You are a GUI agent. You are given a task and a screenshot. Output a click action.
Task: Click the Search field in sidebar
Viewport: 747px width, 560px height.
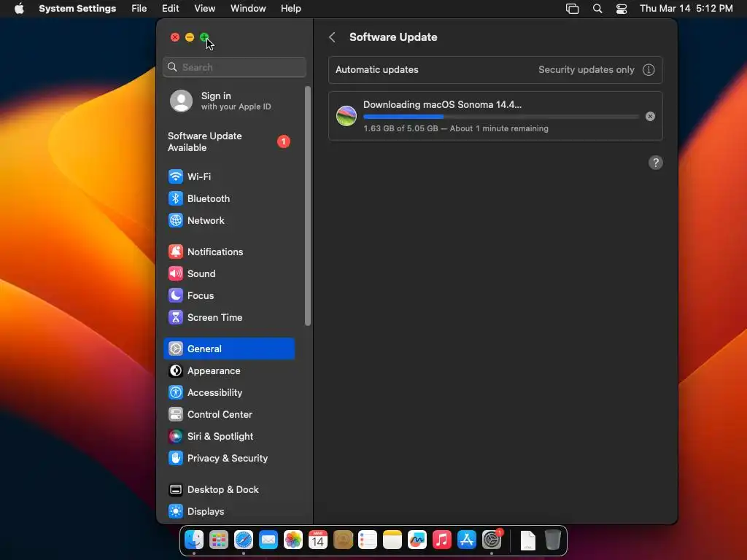click(x=234, y=67)
